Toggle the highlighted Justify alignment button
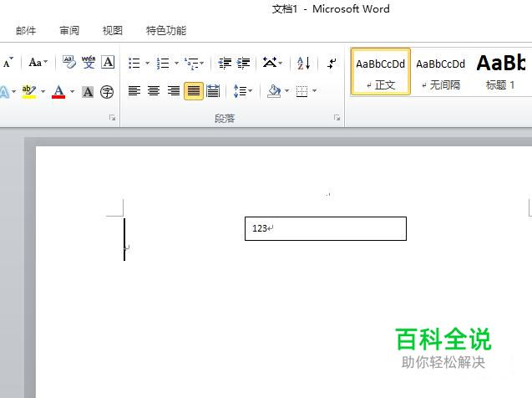This screenshot has height=398, width=532. tap(194, 91)
